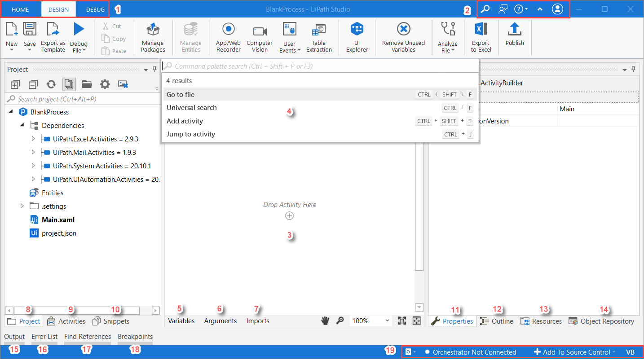The image size is (644, 360).
Task: Run Remove Unused Variables
Action: point(403,38)
